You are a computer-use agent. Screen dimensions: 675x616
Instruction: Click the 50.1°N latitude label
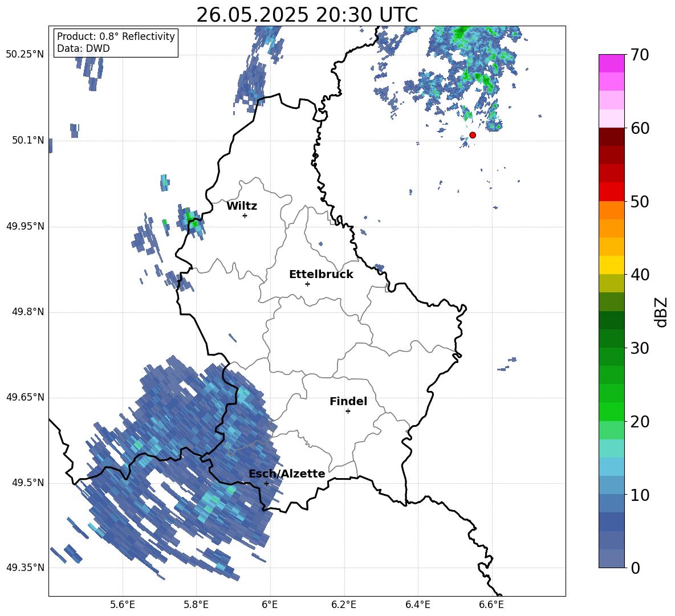point(28,140)
